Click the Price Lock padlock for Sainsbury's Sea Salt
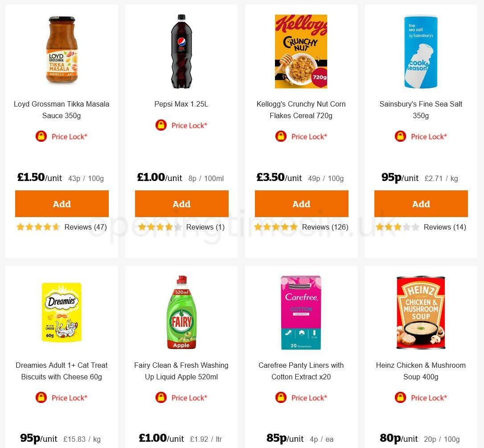The width and height of the screenshot is (484, 448). pos(400,136)
